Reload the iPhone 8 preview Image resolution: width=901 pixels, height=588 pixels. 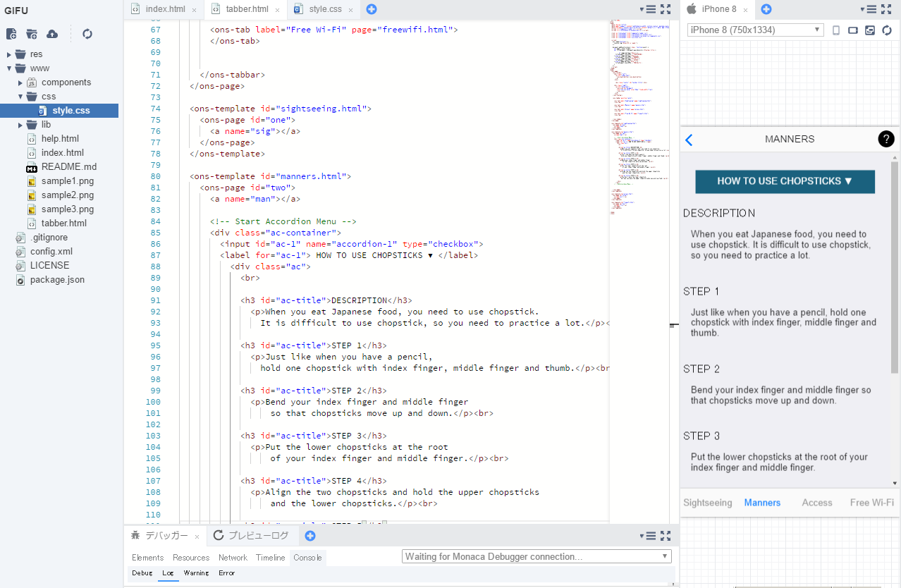click(887, 30)
